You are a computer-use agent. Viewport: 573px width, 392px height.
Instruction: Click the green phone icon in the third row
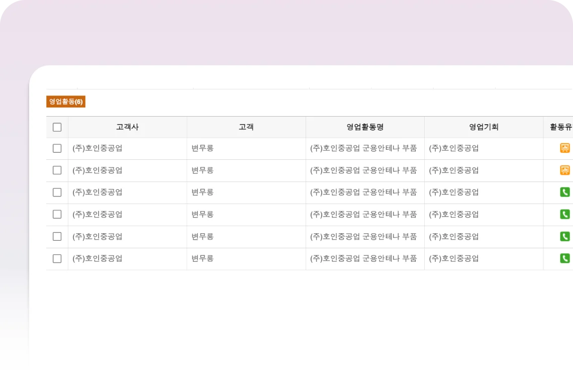tap(565, 192)
